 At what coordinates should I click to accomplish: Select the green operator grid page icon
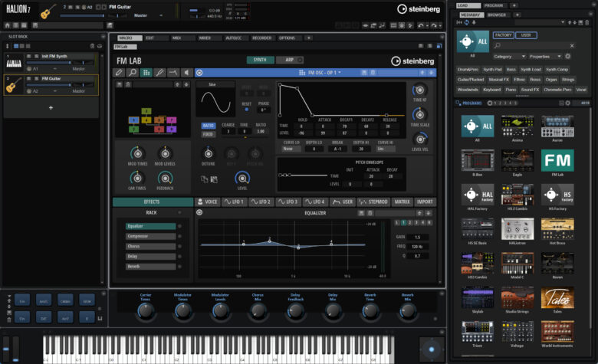tap(146, 73)
